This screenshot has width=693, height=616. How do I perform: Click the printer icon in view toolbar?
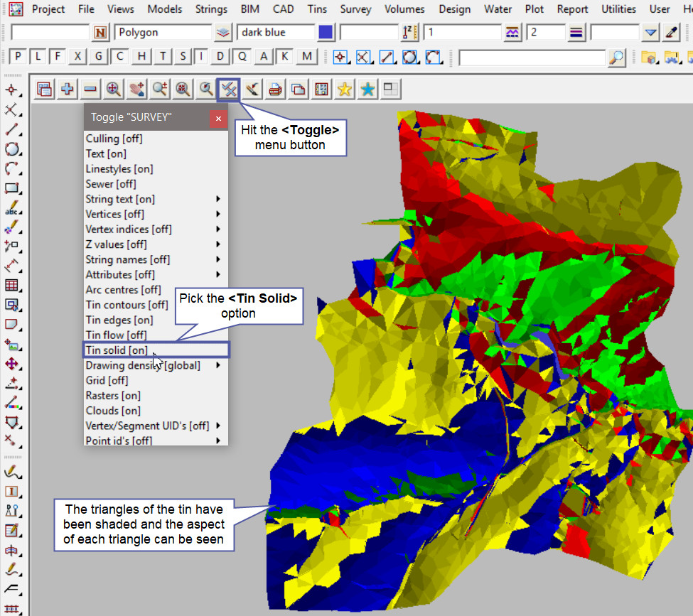275,89
